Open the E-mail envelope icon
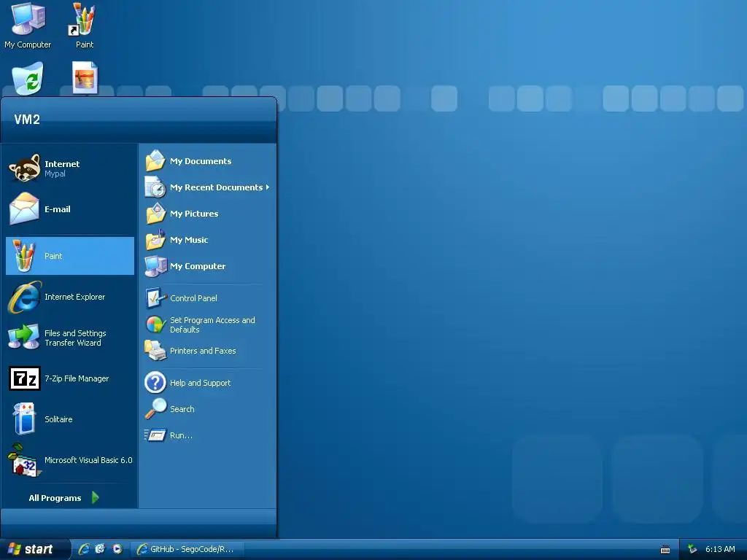Screen dimensions: 747x560 click(24, 209)
